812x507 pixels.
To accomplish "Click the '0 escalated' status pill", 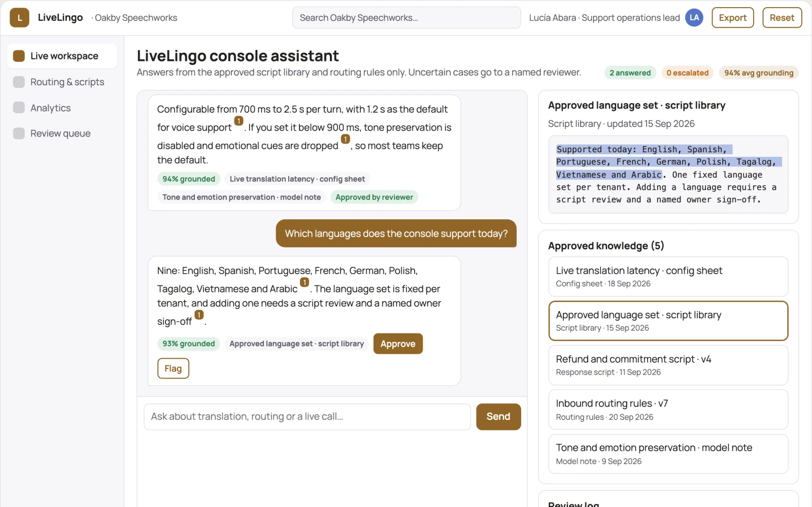I will [x=688, y=73].
